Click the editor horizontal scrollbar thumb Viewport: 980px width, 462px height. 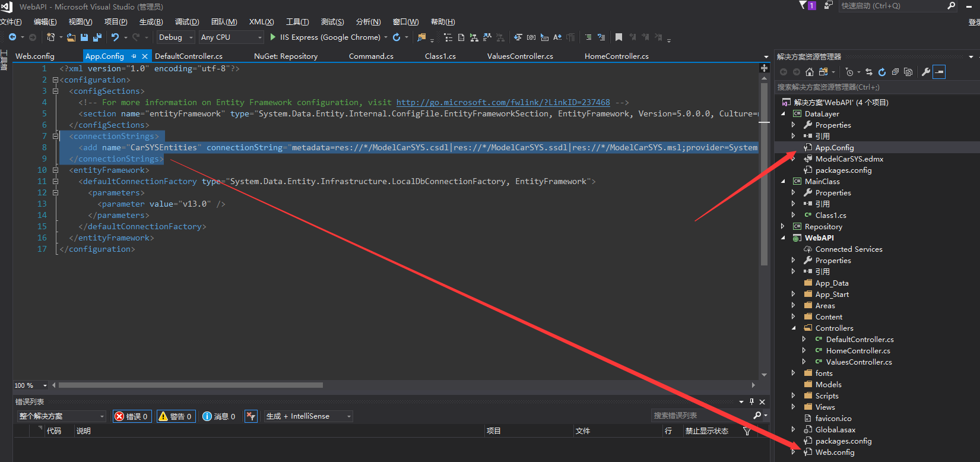point(191,385)
